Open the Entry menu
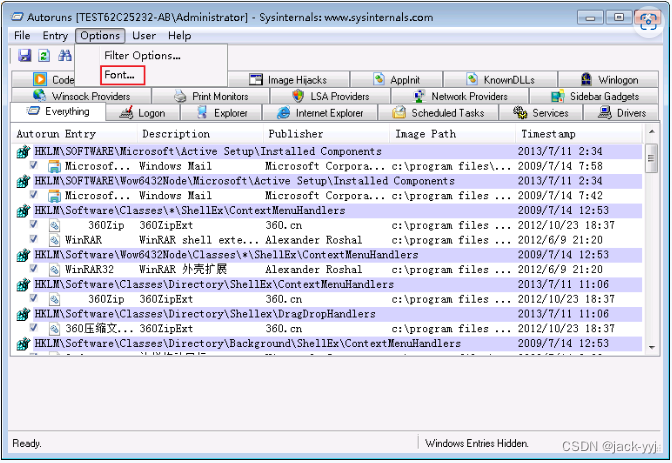This screenshot has height=463, width=672. [x=55, y=36]
